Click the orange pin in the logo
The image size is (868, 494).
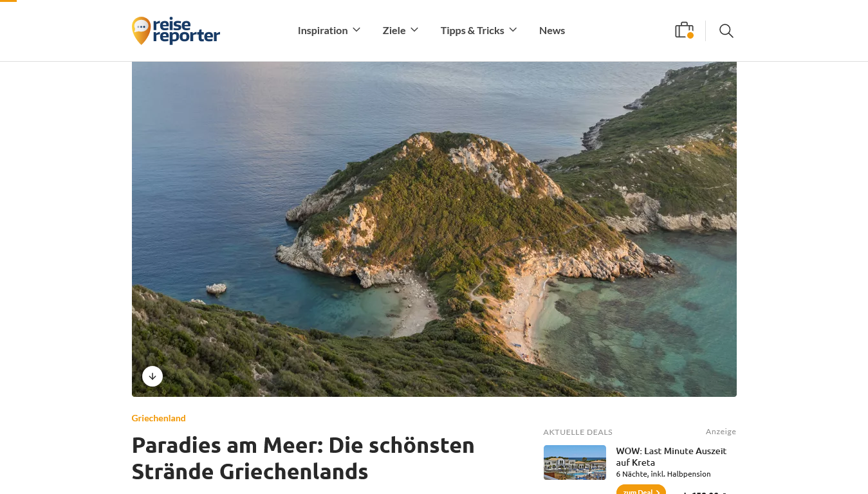(x=141, y=30)
